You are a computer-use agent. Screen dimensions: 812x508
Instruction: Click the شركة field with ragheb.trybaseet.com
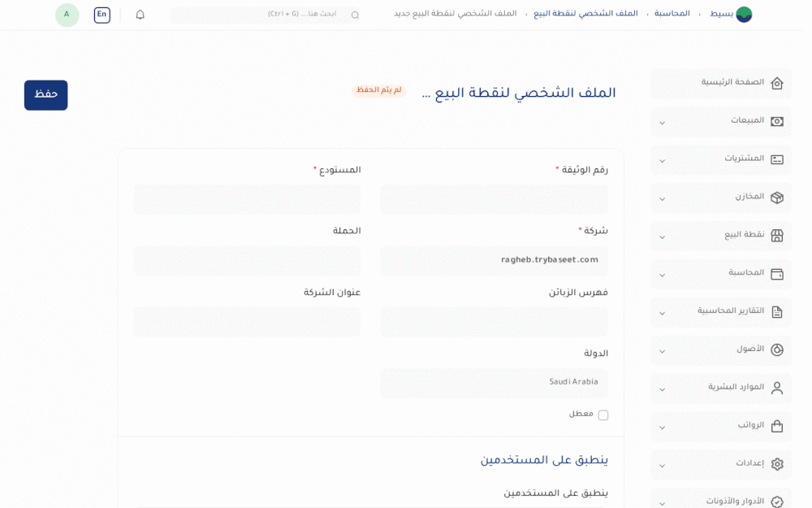[494, 261]
